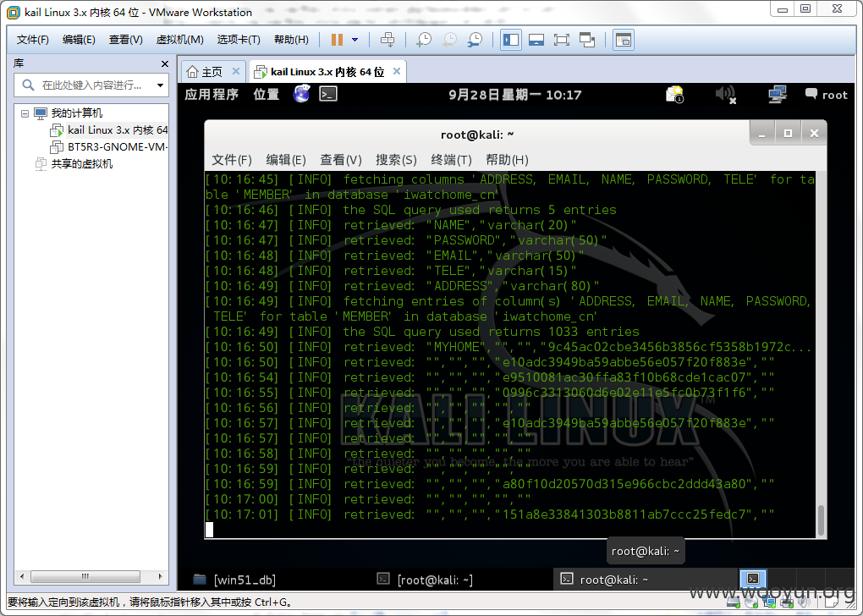Click the VMware pause VM button
This screenshot has height=616, width=863.
coord(337,40)
